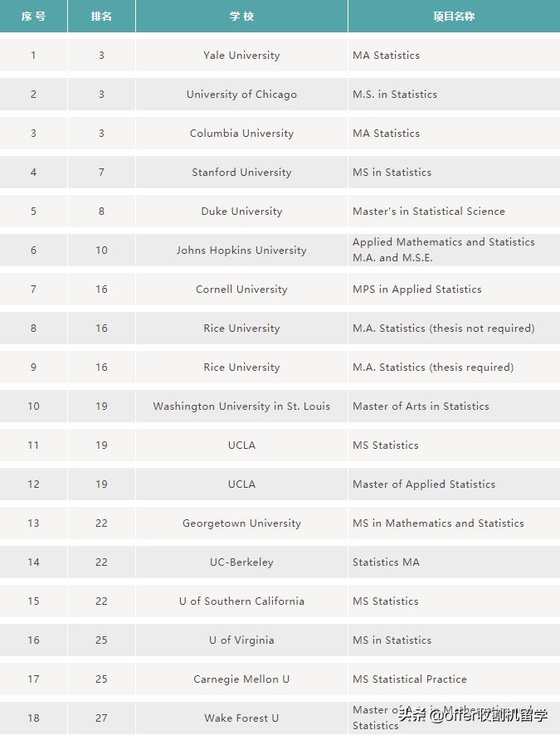Image resolution: width=560 pixels, height=735 pixels.
Task: Select the University of Chicago cell
Action: coord(241,95)
